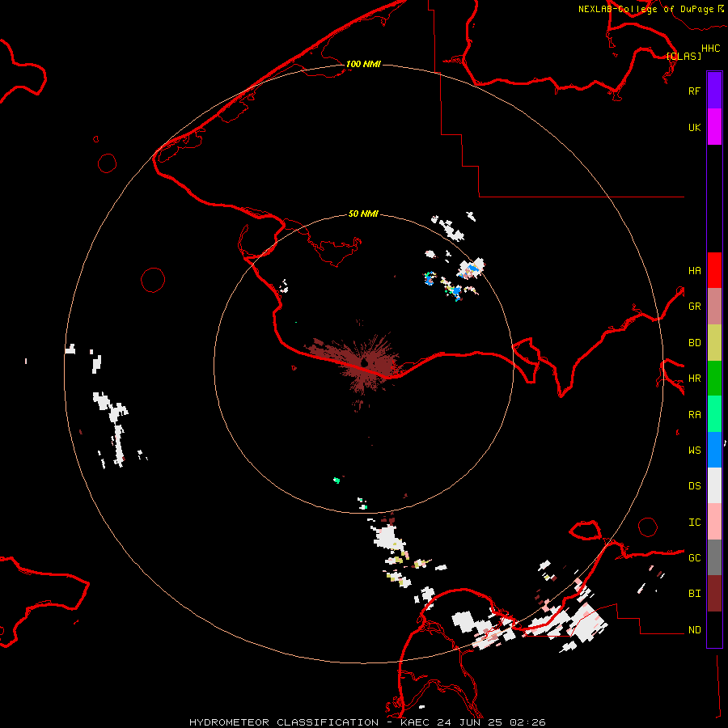
Task: Click the BI brown legend swatch
Action: click(714, 594)
